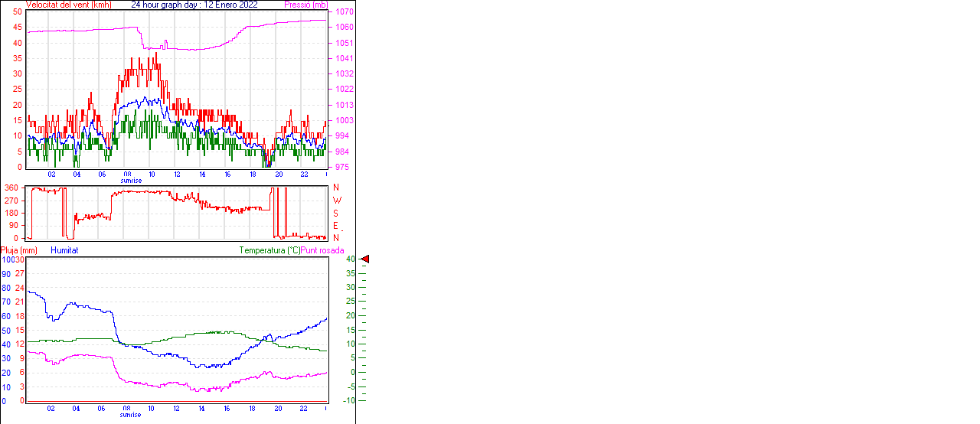980x424 pixels.
Task: Click the green 'Temperatura (°C)' label
Action: pyautogui.click(x=269, y=250)
